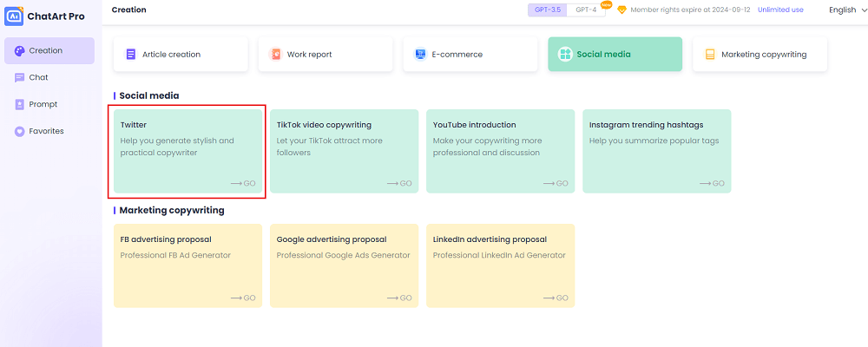Click 'Let your TikTok attract more followers'
The height and width of the screenshot is (347, 868).
point(329,147)
